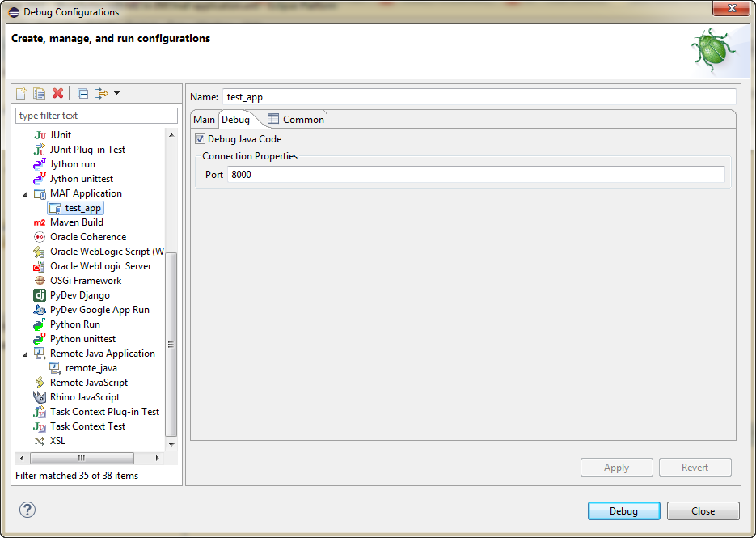Click the tree horizontal scrollbar thumb

point(82,458)
